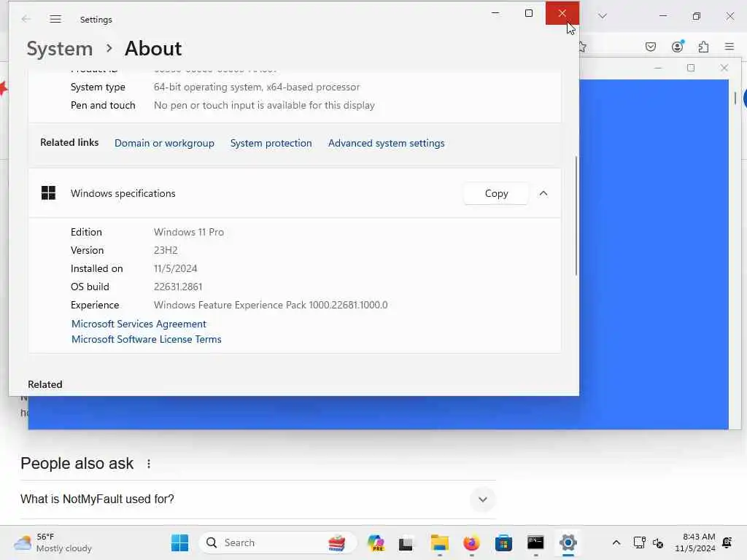
Task: Bookmark page with Firefox star icon
Action: tap(582, 47)
